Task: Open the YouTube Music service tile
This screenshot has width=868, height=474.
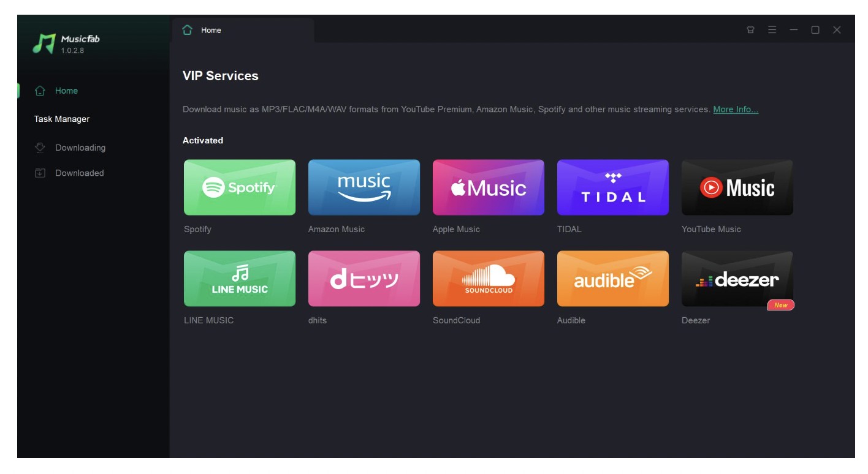Action: click(x=737, y=187)
